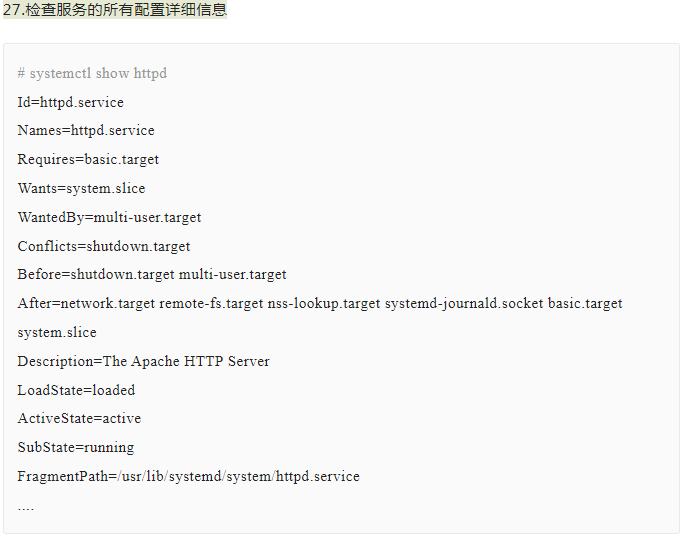684x536 pixels.
Task: Click the LoadState=loaded line
Action: pos(76,391)
